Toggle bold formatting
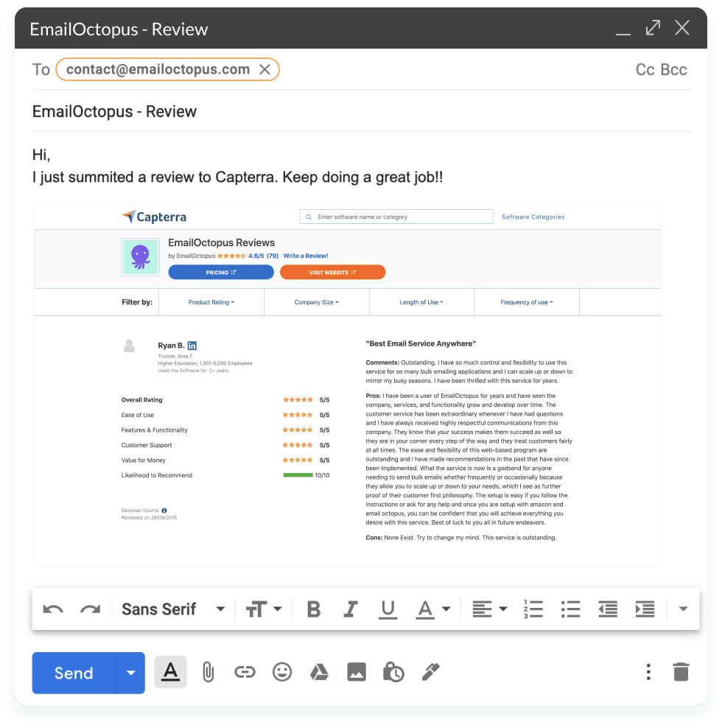The image size is (722, 728). (x=314, y=609)
